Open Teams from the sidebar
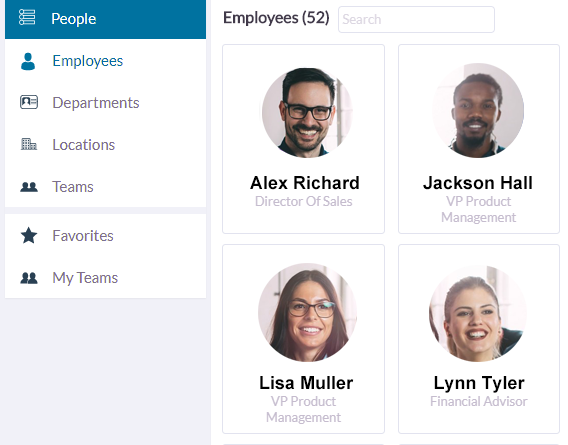Image resolution: width=568 pixels, height=445 pixels. pyautogui.click(x=105, y=187)
